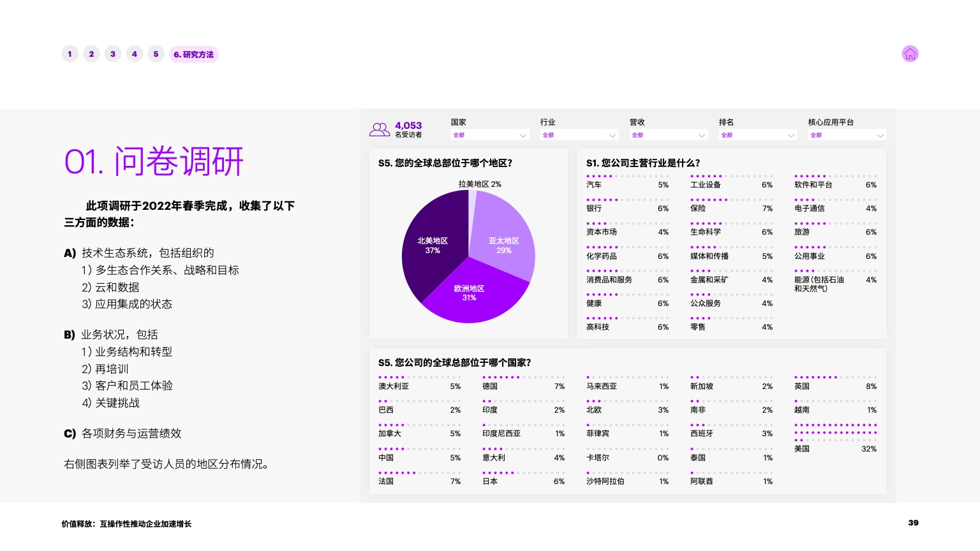The height and width of the screenshot is (551, 980).
Task: Open the 营收 dropdown menu
Action: point(668,135)
